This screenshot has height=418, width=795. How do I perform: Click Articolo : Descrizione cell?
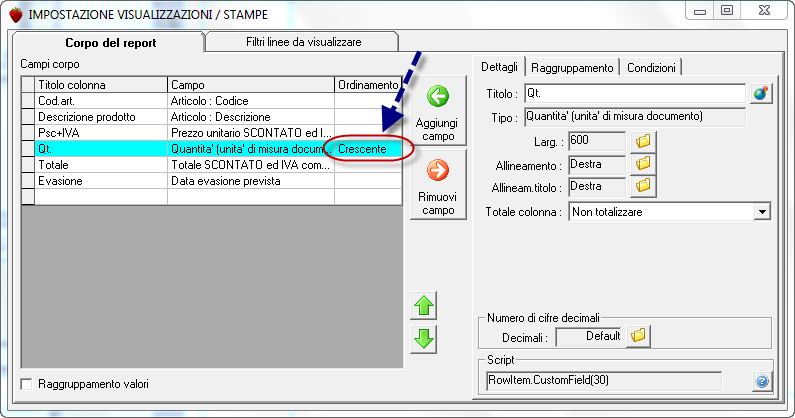pyautogui.click(x=250, y=117)
